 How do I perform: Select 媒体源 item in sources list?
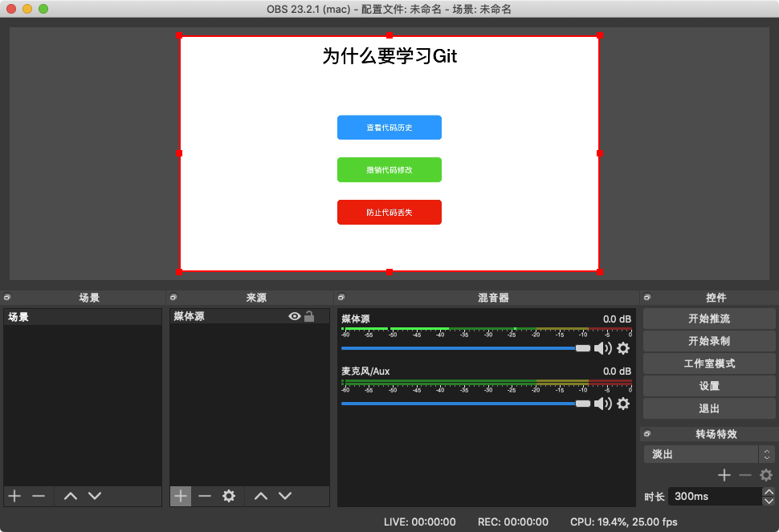pyautogui.click(x=250, y=316)
